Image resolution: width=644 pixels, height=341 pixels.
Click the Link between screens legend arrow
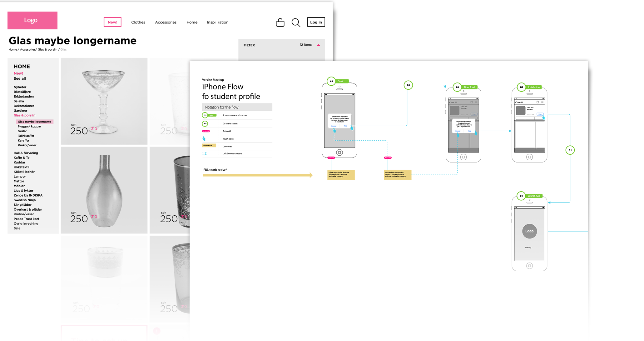205,153
